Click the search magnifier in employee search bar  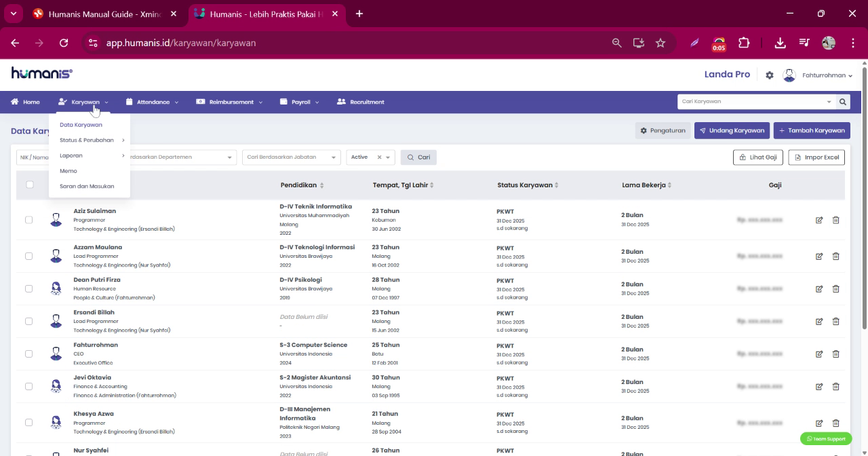[x=843, y=102]
